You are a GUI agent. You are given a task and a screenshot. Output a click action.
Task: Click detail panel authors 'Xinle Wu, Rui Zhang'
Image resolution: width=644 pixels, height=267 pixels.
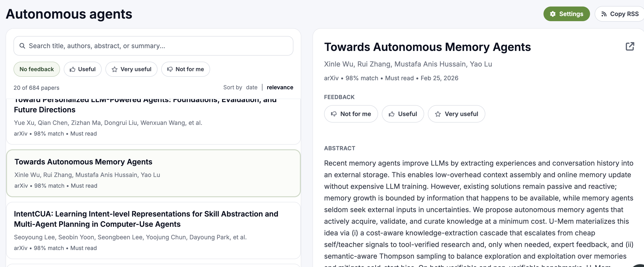click(x=408, y=64)
